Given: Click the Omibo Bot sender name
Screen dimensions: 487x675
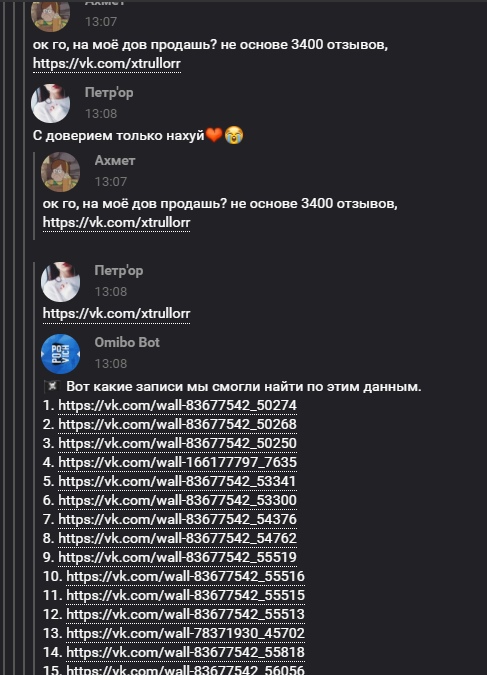Looking at the screenshot, I should point(127,342).
